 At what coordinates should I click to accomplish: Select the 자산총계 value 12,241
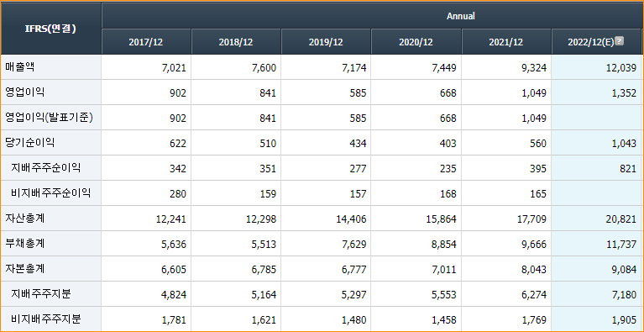(170, 219)
